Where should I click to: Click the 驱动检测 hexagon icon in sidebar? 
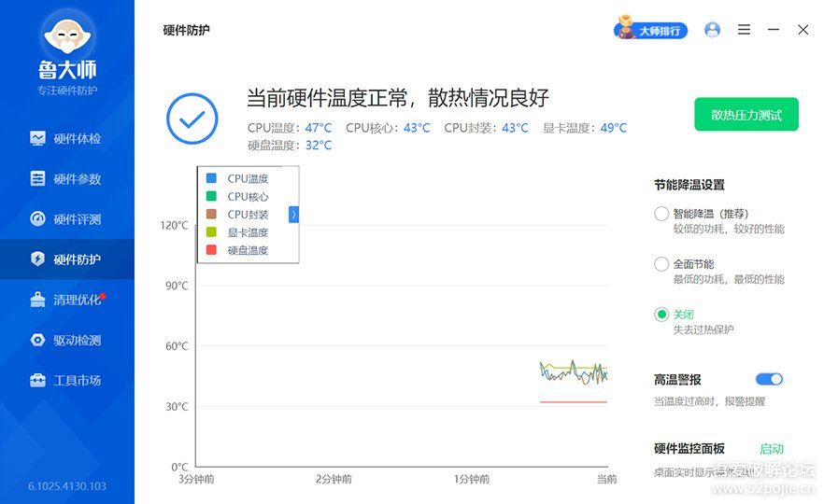[37, 340]
